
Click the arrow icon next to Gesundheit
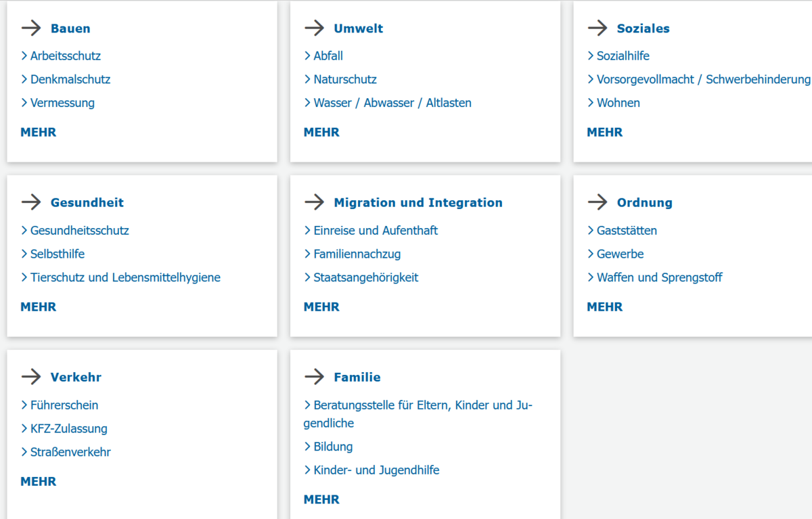tap(31, 202)
